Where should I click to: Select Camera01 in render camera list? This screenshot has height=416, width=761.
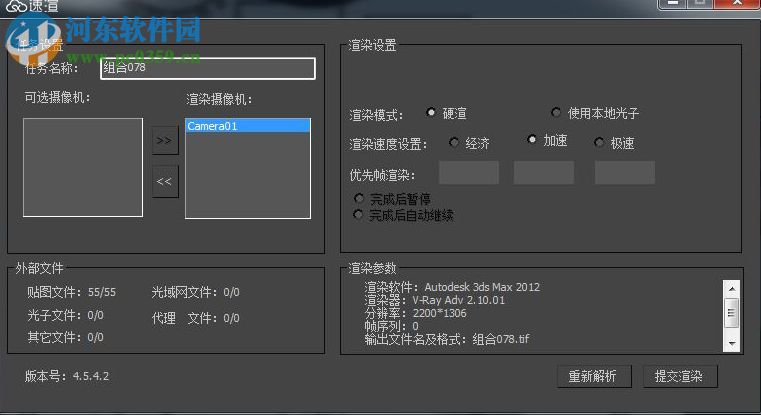coord(248,126)
